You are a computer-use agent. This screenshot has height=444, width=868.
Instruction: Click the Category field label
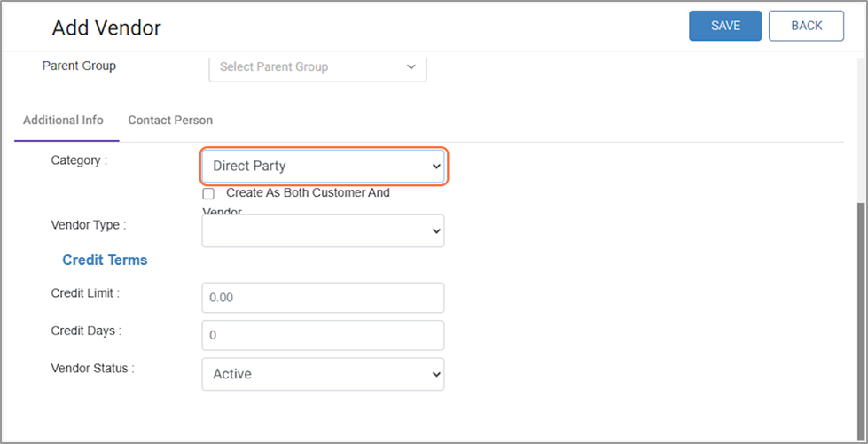click(x=79, y=160)
